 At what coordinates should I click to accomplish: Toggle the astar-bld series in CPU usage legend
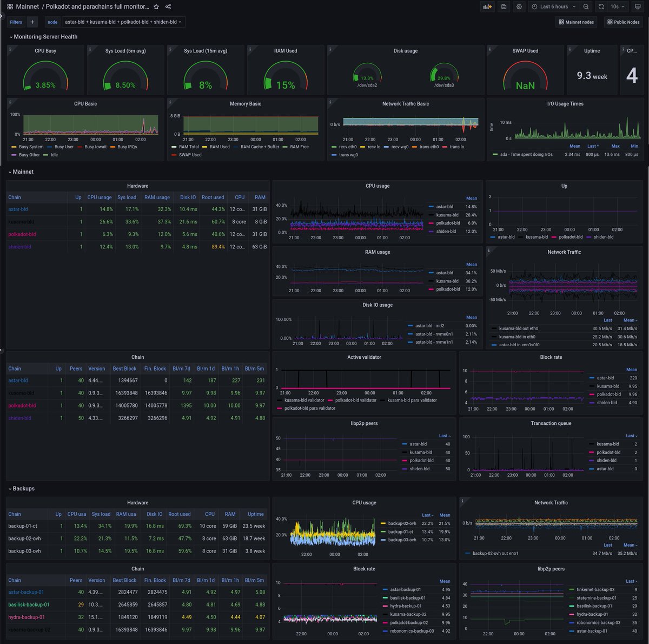pos(444,206)
